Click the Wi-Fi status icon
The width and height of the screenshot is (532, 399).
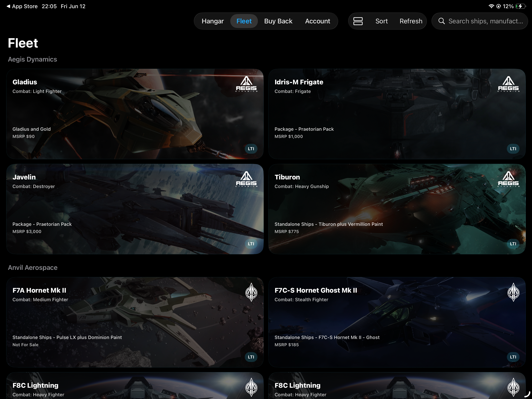tap(491, 6)
